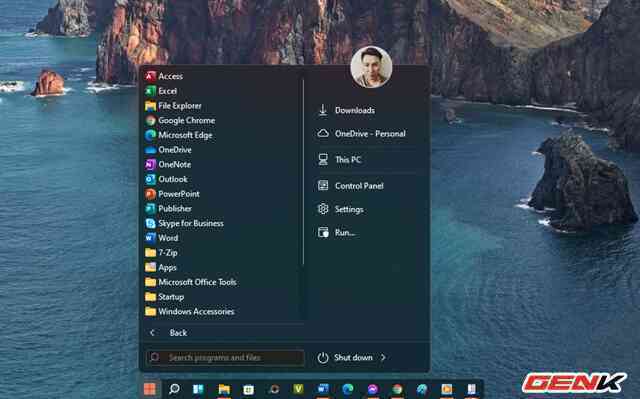
Task: Click the user account picture
Action: [x=371, y=67]
